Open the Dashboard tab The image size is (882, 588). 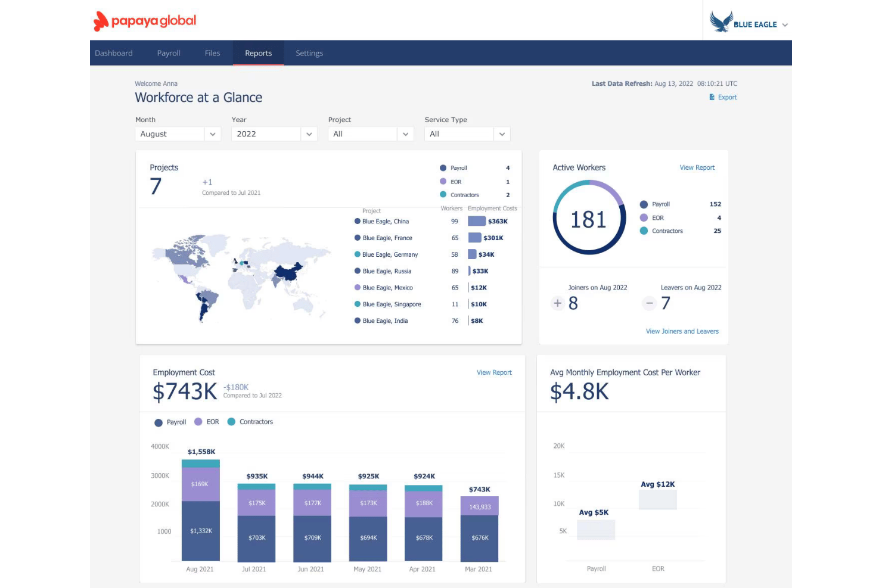(x=114, y=53)
